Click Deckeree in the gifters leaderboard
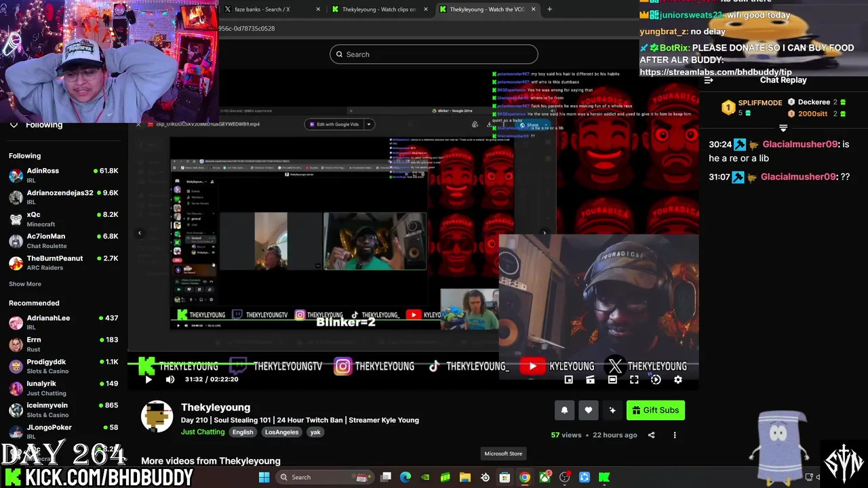 (x=817, y=102)
